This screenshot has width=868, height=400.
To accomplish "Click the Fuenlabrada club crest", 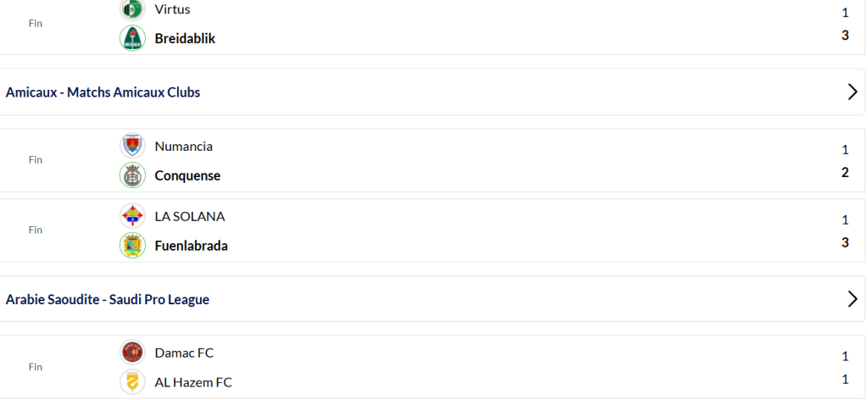I will [x=132, y=246].
